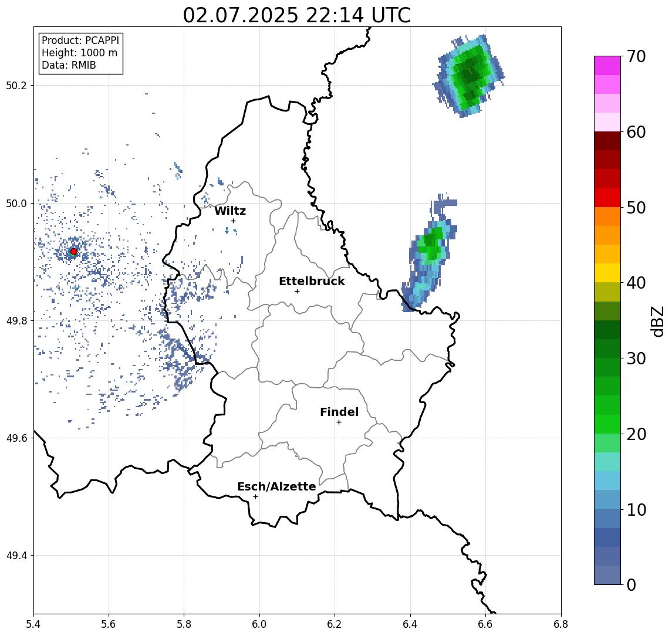Click the longitude tick label 6.8
Screen dimensions: 672x636
[560, 624]
